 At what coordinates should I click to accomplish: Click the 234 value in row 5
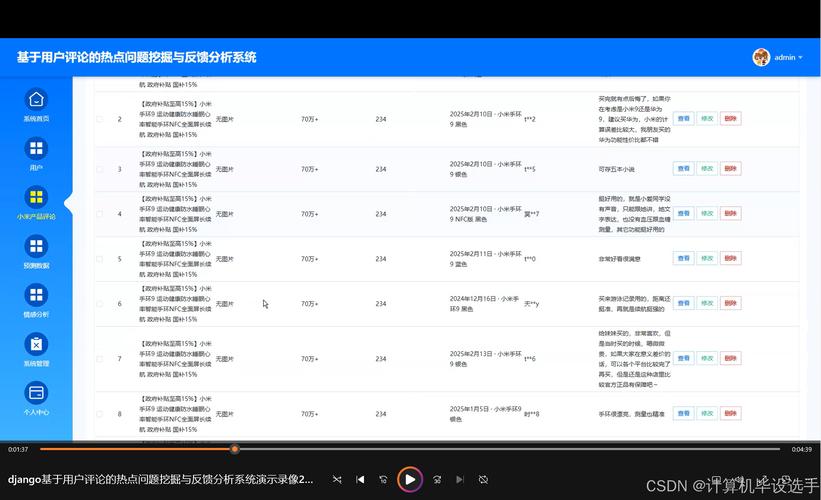[x=381, y=259]
